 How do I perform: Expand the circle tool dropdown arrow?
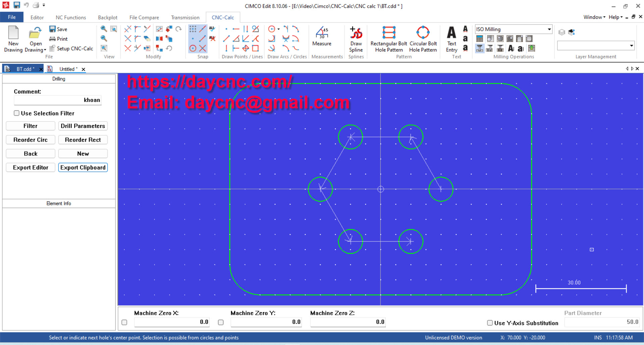(x=279, y=29)
